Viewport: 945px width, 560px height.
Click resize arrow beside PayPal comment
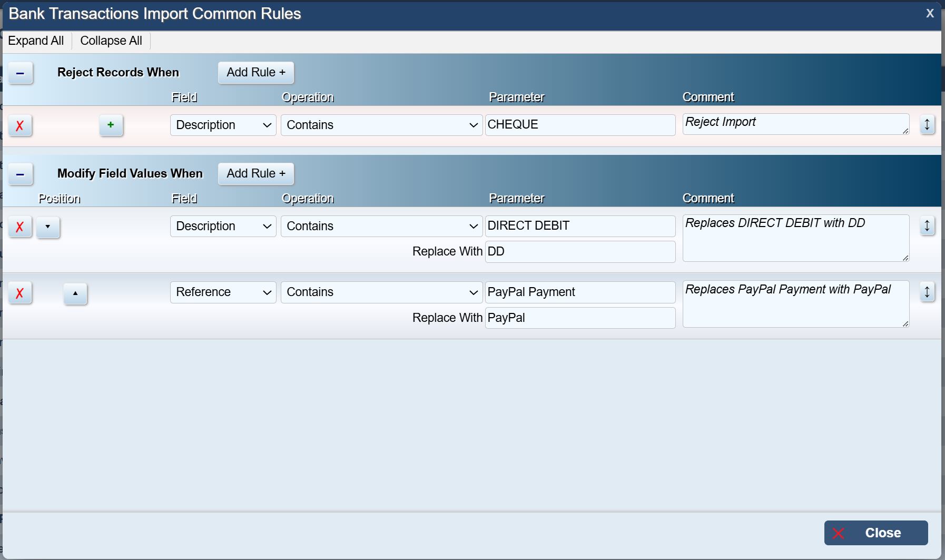(x=927, y=292)
